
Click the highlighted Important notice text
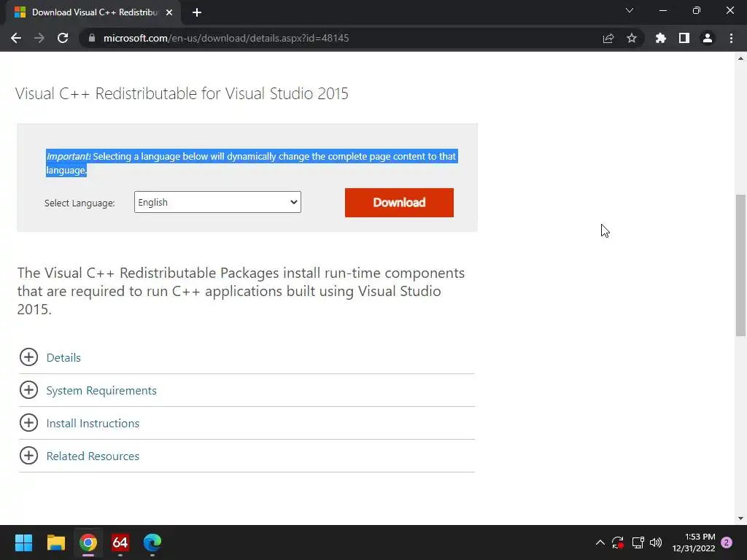tap(252, 163)
